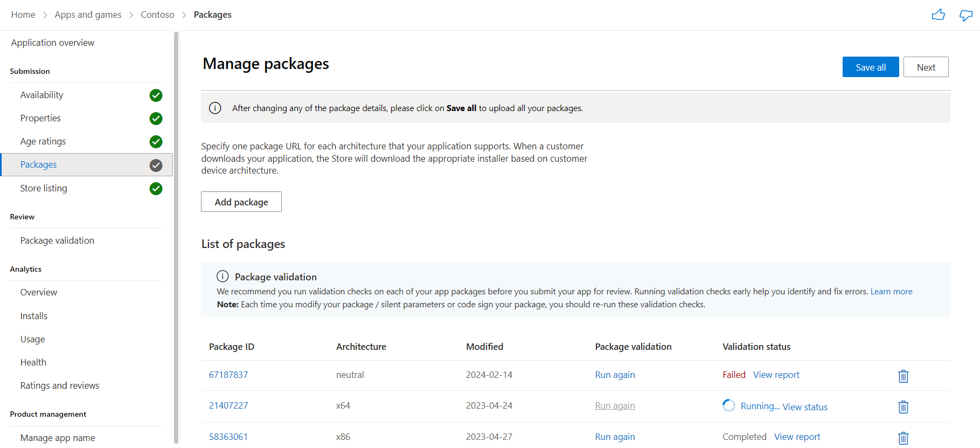Click the neutral architecture cell
Viewport: 980px width, 448px height.
pyautogui.click(x=350, y=375)
